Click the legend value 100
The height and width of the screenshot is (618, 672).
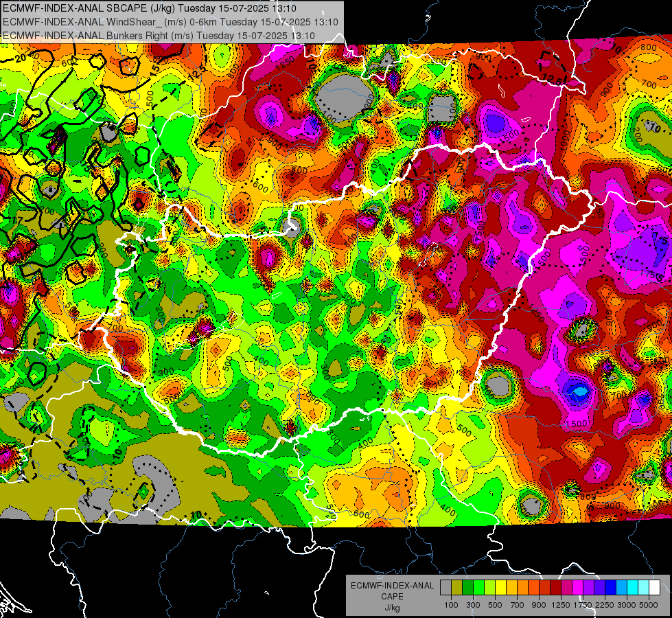451,605
